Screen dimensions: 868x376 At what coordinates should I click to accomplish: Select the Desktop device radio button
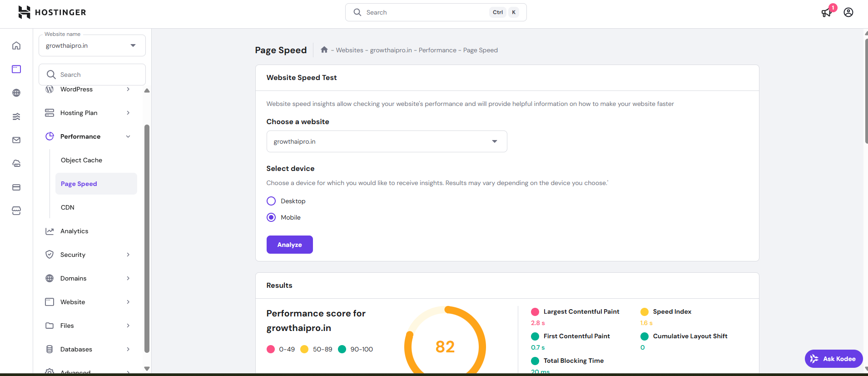271,201
